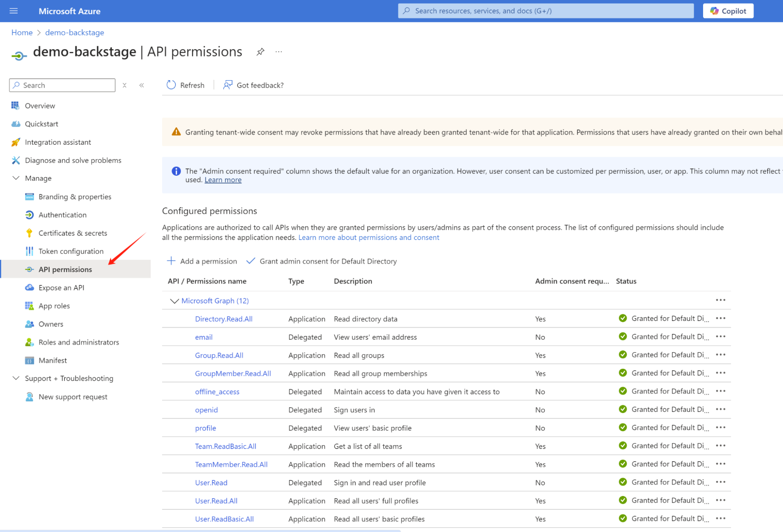Focus the global Azure search box
Viewport: 783px width, 532px height.
click(546, 11)
